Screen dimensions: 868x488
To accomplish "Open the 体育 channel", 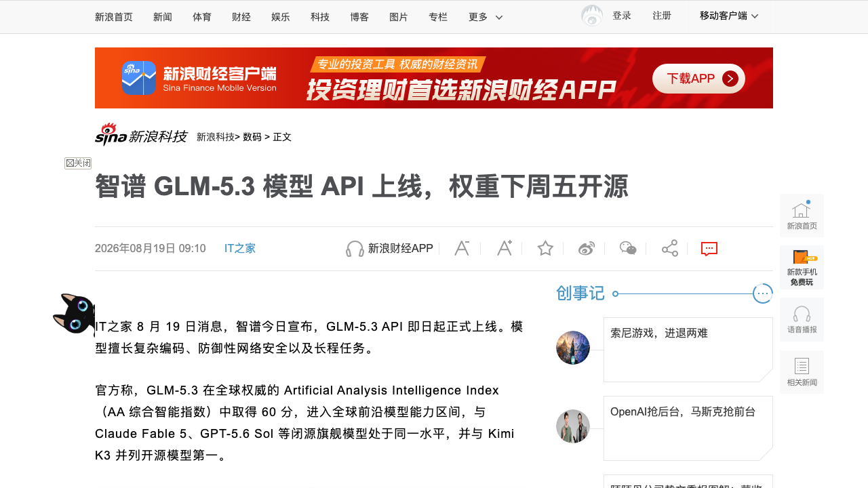I will tap(202, 17).
